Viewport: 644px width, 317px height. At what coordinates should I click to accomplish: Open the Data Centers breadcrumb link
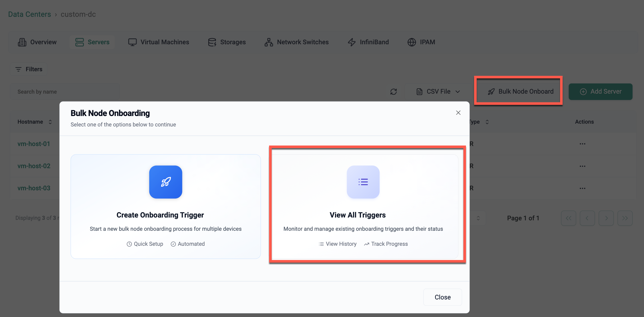click(x=30, y=14)
